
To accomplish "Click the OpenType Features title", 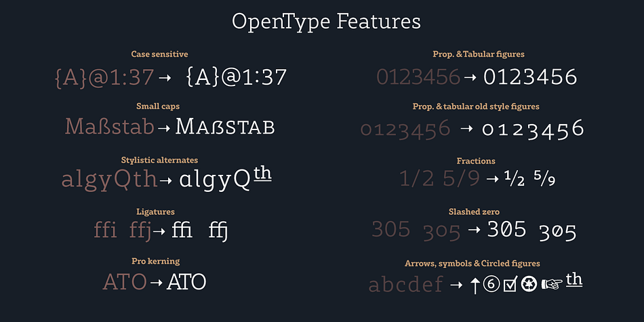I will [x=326, y=22].
